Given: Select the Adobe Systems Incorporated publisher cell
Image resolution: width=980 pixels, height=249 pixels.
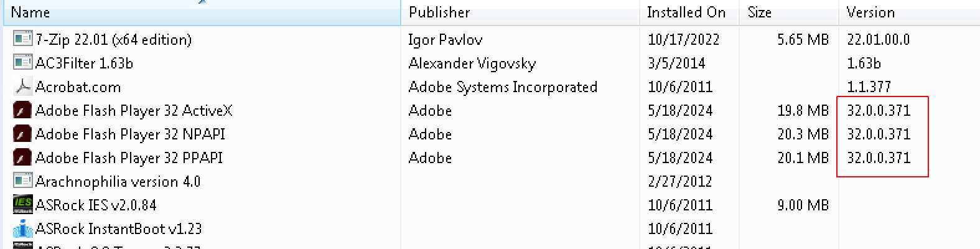Looking at the screenshot, I should [503, 87].
